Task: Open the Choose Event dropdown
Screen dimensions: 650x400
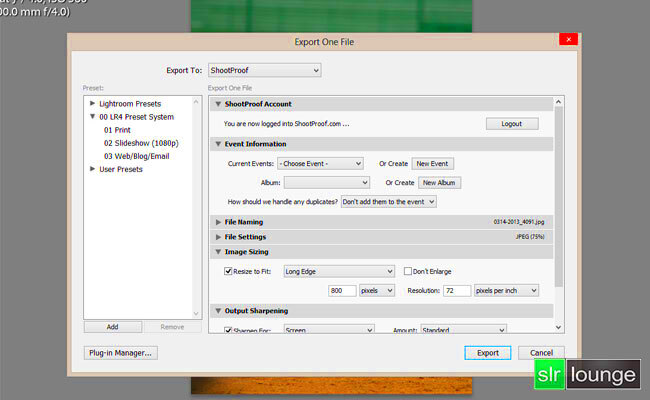Action: tap(320, 164)
